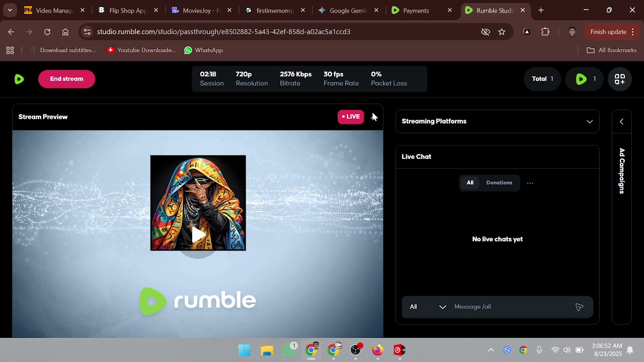Open the tab search dropdown arrow

(10, 10)
